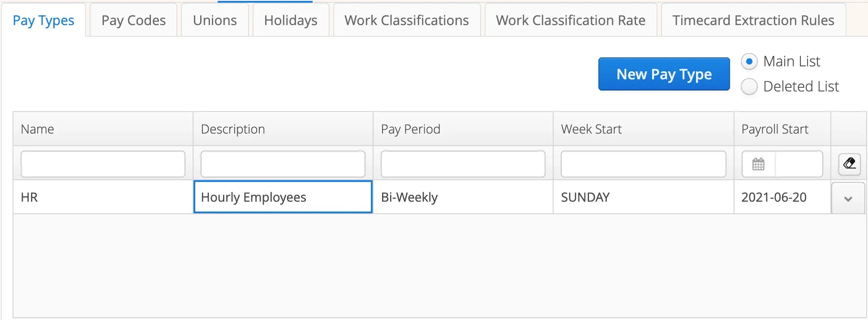Select the Main List radio button

(749, 61)
